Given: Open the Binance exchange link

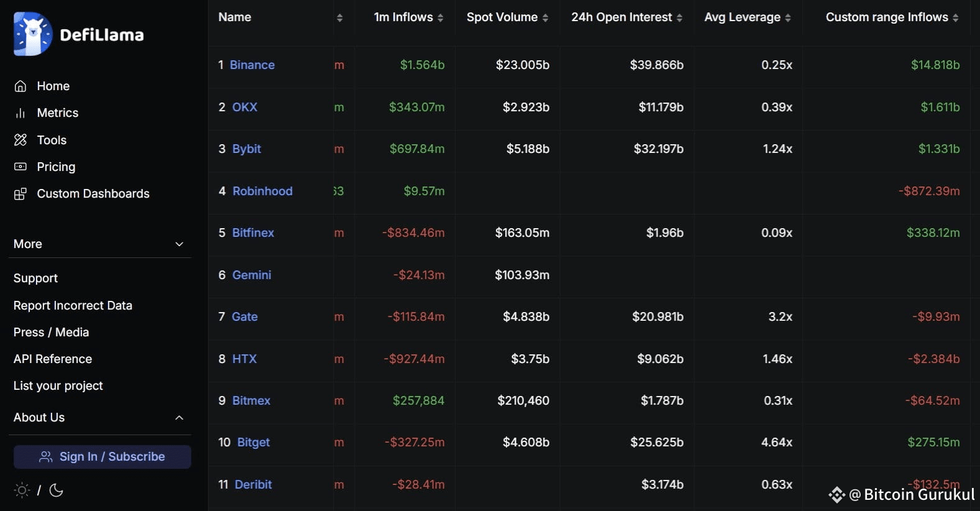Looking at the screenshot, I should point(252,65).
